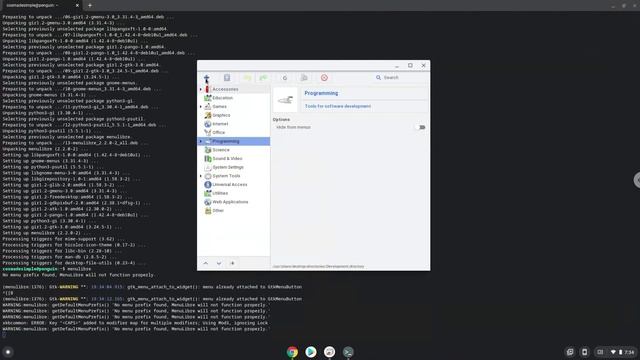640x360 pixels.
Task: Select the System Settings category
Action: coord(233,167)
